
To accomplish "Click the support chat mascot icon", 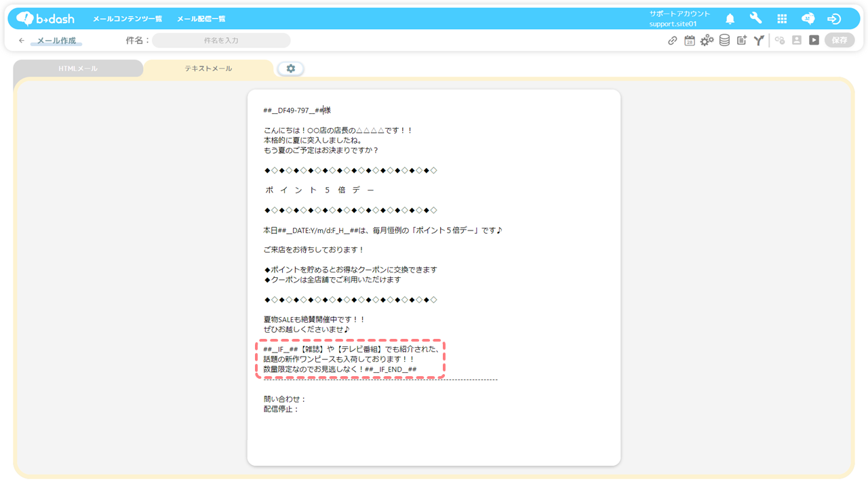I will pos(808,19).
